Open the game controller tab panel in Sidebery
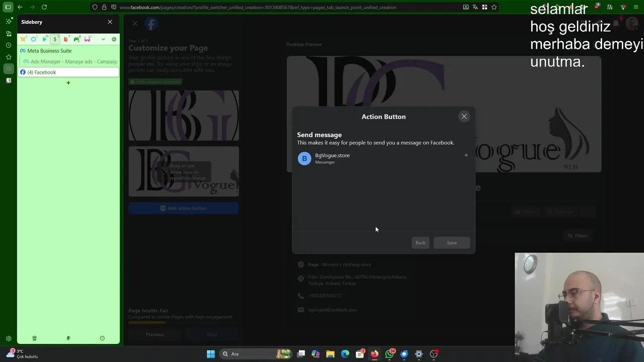This screenshot has width=644, height=362. 76,39
